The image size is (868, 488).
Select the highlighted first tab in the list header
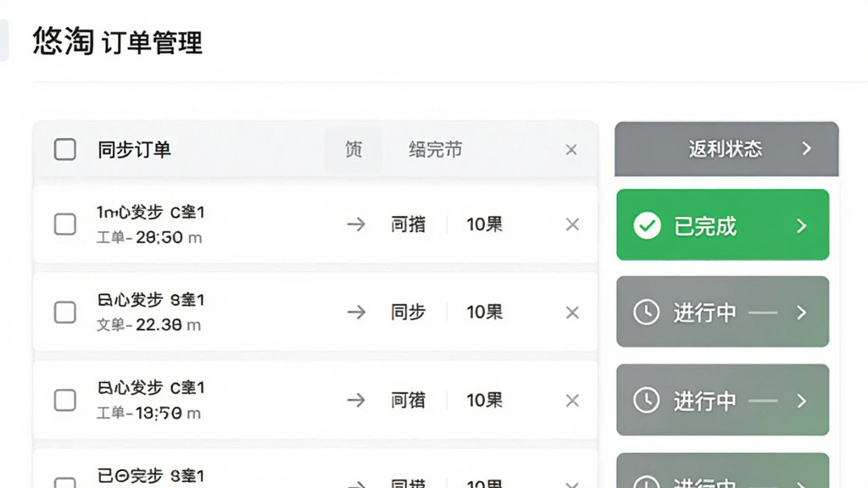click(353, 149)
